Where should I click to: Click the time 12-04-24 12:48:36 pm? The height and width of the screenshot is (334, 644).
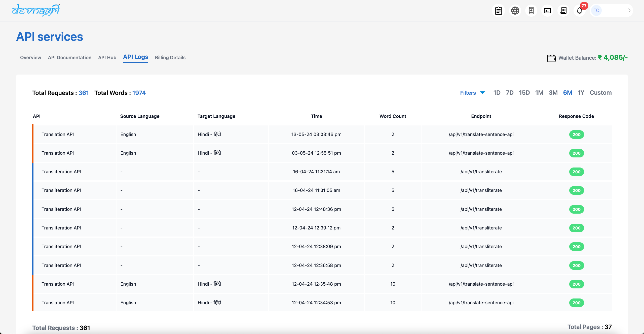tap(316, 209)
